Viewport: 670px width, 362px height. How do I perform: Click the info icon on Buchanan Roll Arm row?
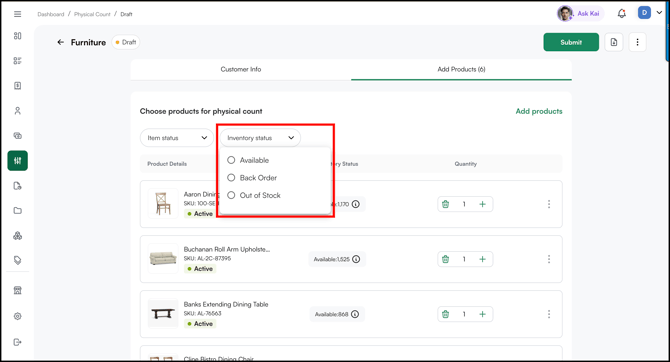click(x=356, y=259)
